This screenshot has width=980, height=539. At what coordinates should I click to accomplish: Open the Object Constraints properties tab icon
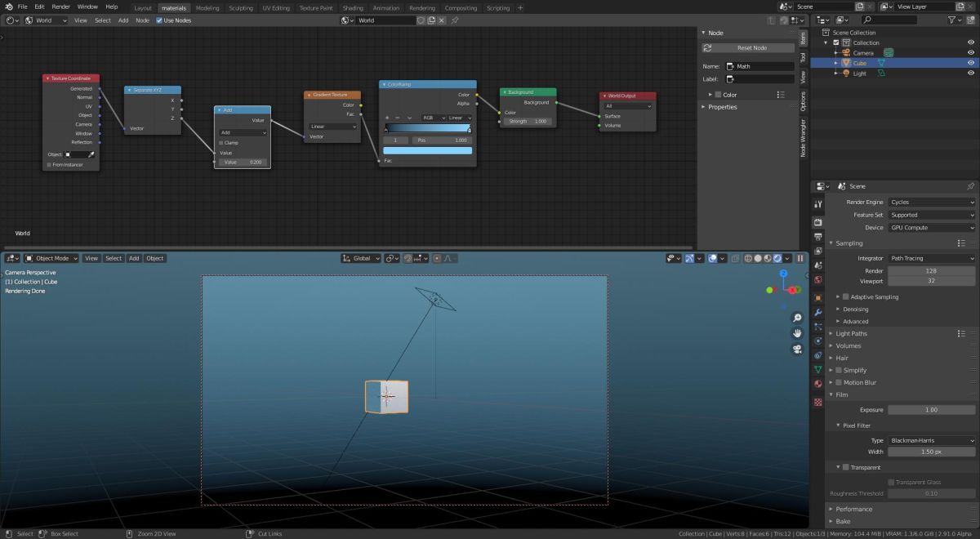tap(818, 355)
